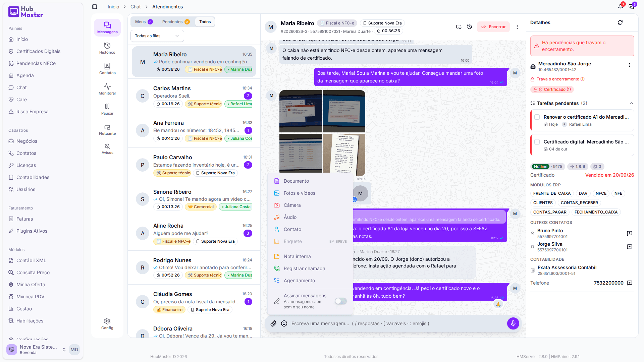Select Áudio in the attachment menu

pyautogui.click(x=310, y=217)
